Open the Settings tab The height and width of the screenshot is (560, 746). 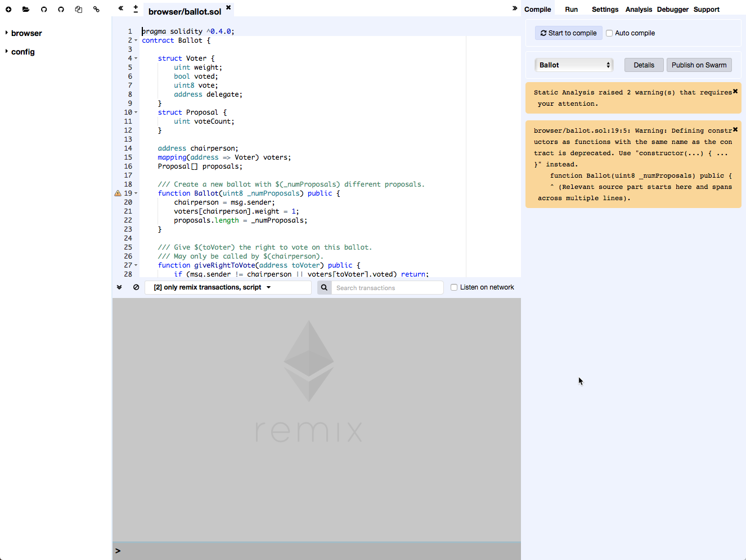(x=605, y=10)
